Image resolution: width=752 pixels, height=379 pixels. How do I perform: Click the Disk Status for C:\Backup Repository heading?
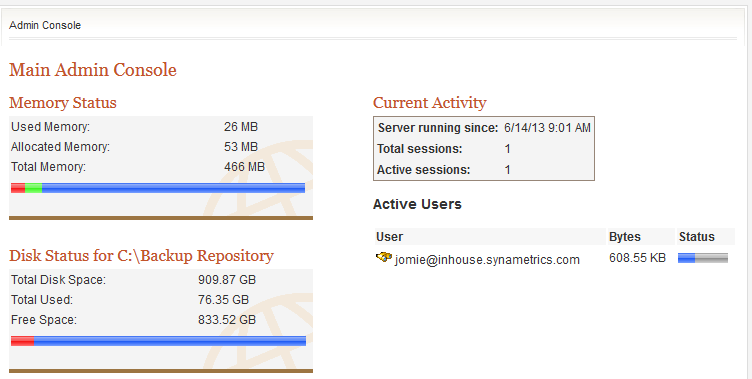coord(141,256)
